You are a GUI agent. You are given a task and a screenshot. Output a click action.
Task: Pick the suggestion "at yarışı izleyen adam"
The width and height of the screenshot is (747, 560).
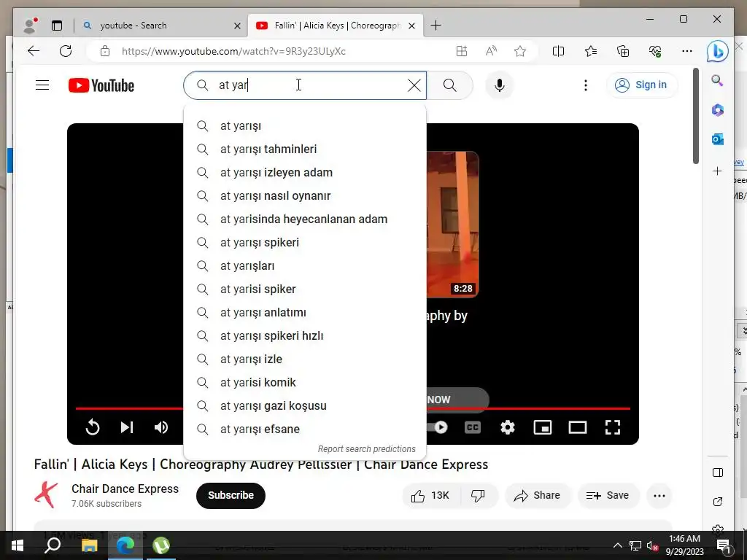[x=305, y=172]
